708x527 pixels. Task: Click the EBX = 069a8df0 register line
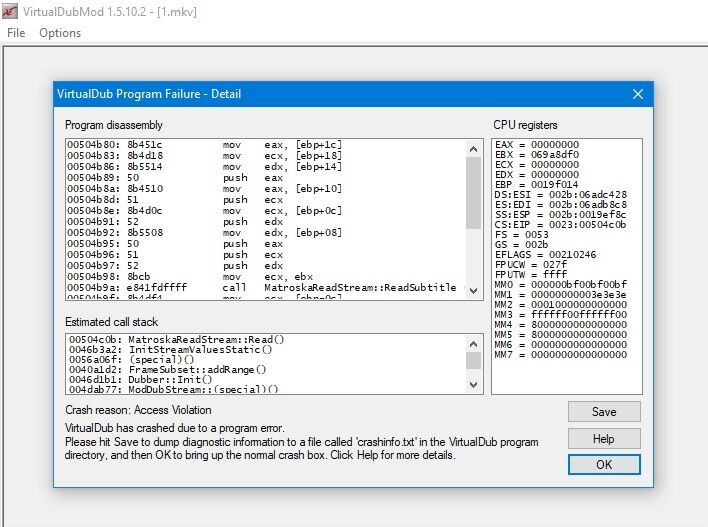[x=537, y=154]
